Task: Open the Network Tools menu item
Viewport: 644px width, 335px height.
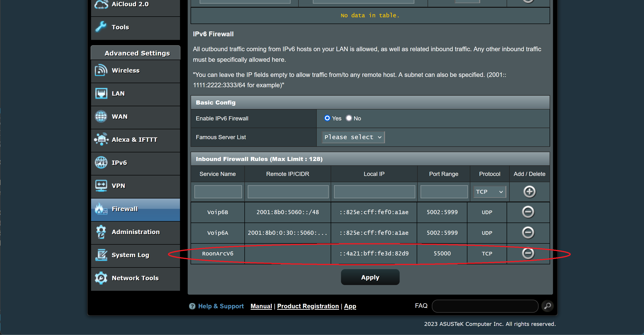Action: tap(135, 279)
